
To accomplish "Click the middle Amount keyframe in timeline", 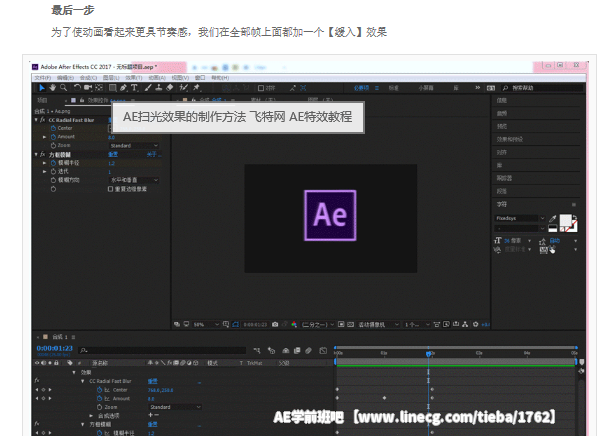I will click(384, 398).
